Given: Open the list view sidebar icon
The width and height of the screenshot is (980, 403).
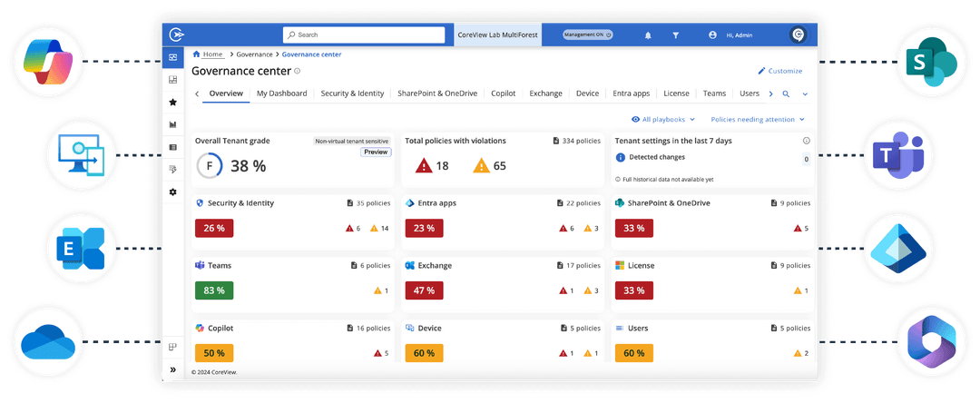Looking at the screenshot, I should 173,147.
